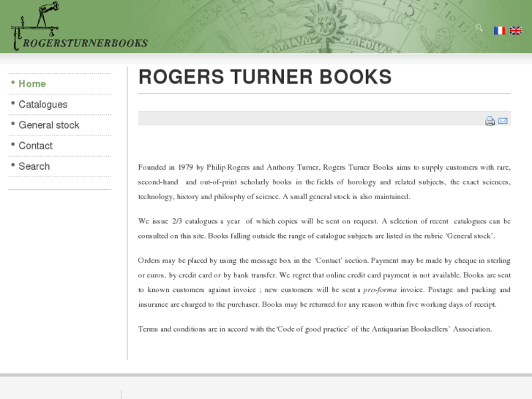
Task: Click the ROGERS TURNER BOOKS page heading
Action: click(x=265, y=77)
